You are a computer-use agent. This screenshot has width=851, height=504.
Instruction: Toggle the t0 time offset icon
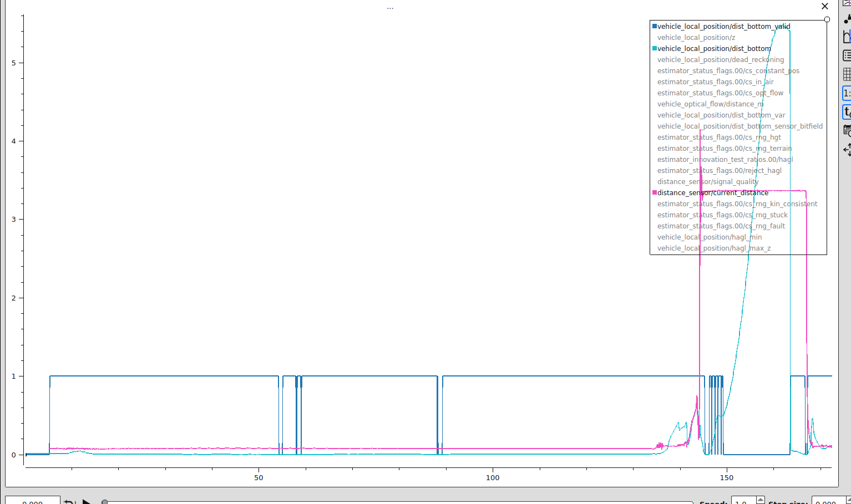pyautogui.click(x=847, y=112)
